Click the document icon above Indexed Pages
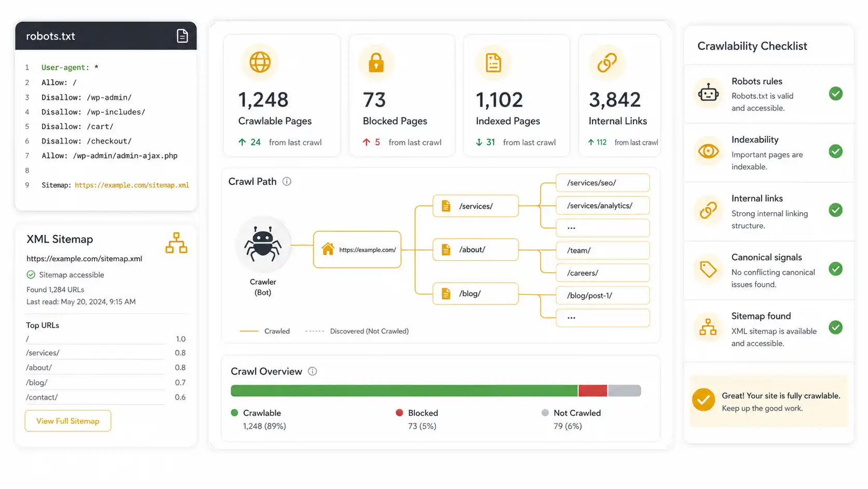Image resolution: width=868 pixels, height=489 pixels. [493, 63]
